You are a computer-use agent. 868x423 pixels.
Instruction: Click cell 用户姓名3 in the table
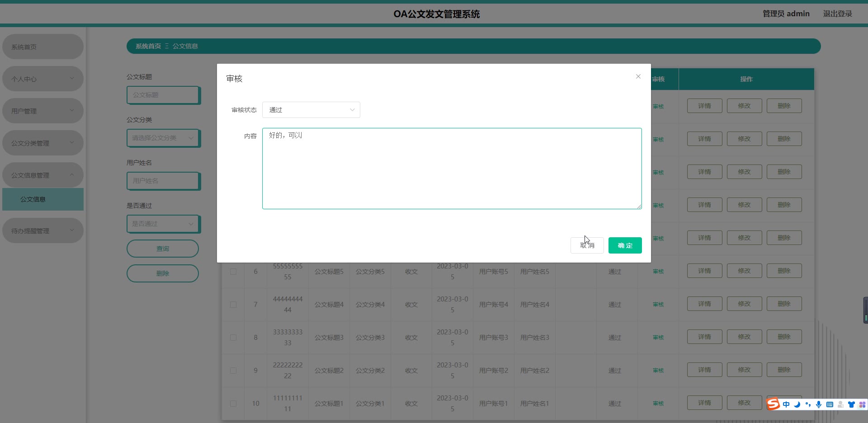(x=535, y=338)
